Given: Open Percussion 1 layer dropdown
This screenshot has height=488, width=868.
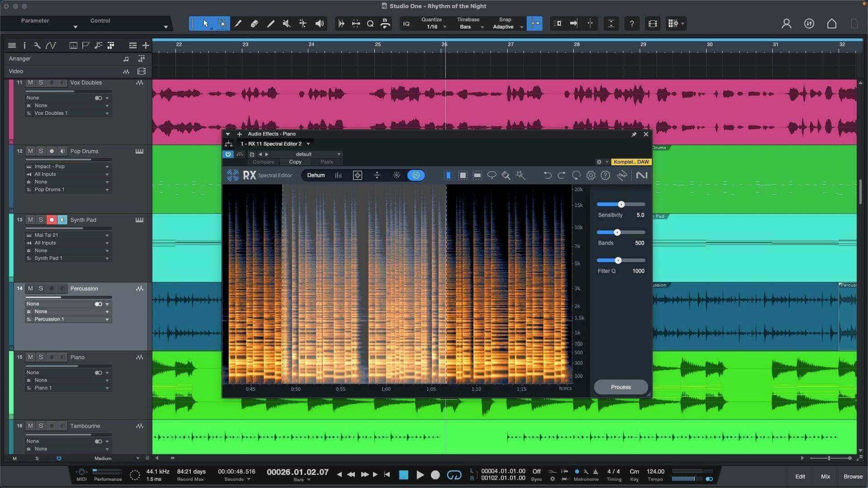Looking at the screenshot, I should (68, 319).
